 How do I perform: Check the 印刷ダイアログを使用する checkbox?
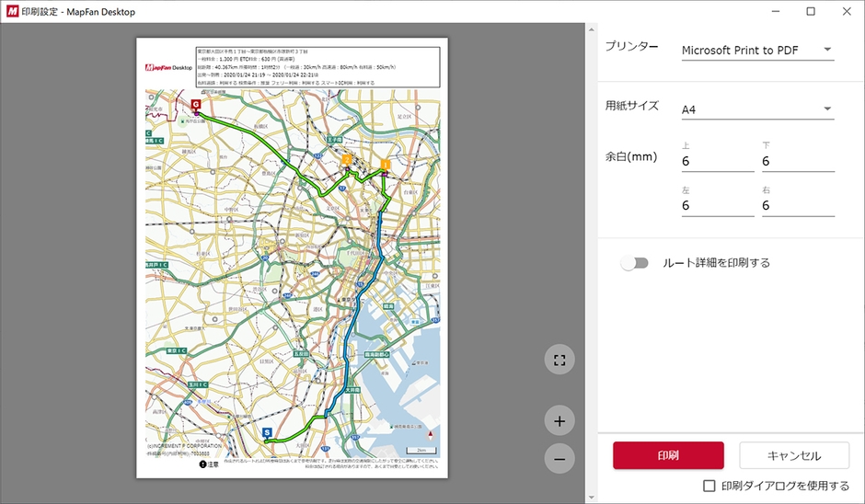pyautogui.click(x=709, y=486)
